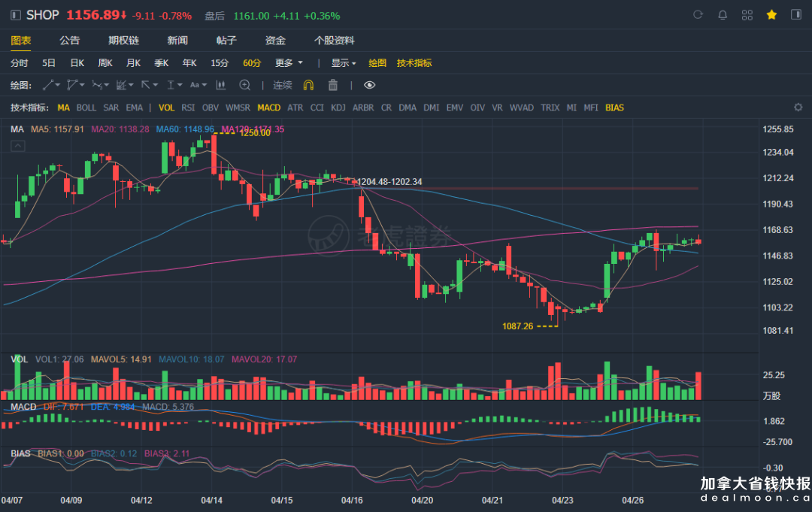Toggle the yellow favorite star

[771, 15]
